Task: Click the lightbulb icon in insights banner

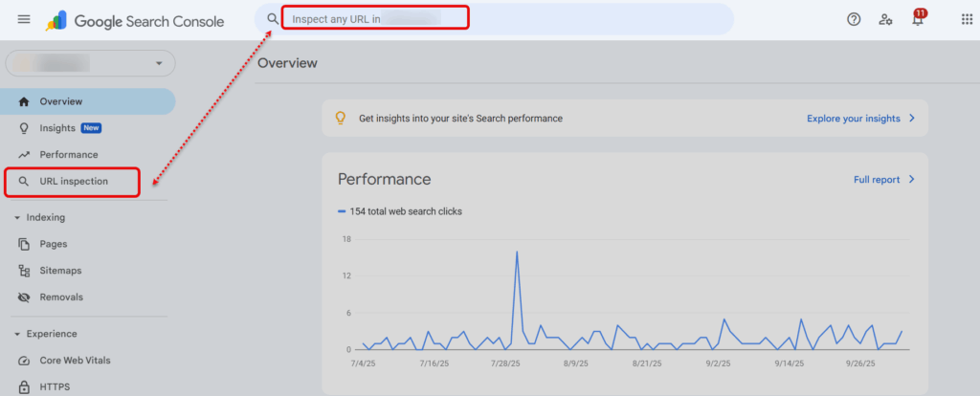Action: coord(339,119)
